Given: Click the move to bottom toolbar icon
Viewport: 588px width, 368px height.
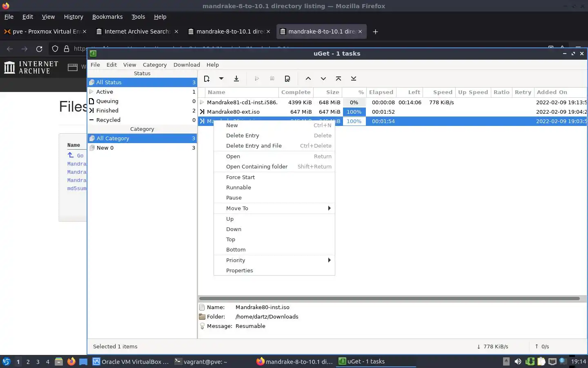Looking at the screenshot, I should click(354, 79).
